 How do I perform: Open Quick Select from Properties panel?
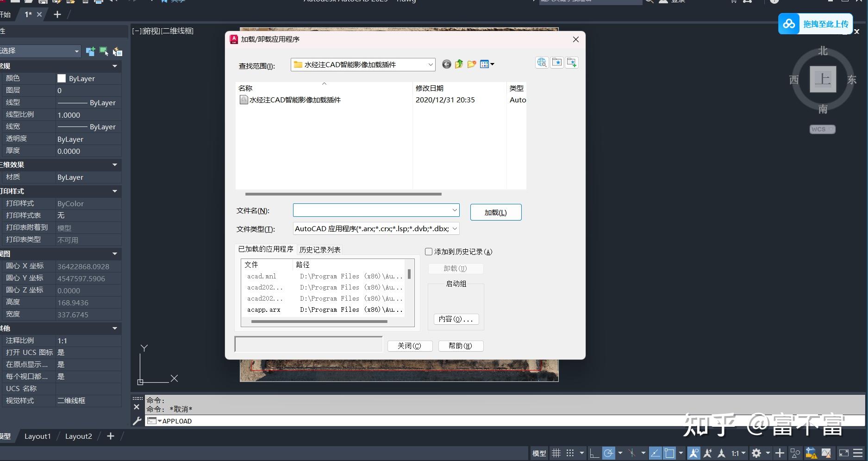tap(118, 51)
